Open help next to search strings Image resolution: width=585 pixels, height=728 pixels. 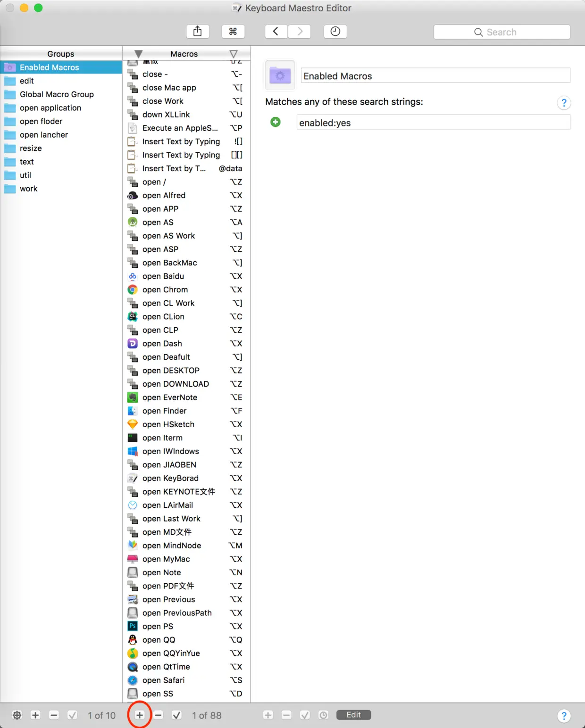point(564,103)
